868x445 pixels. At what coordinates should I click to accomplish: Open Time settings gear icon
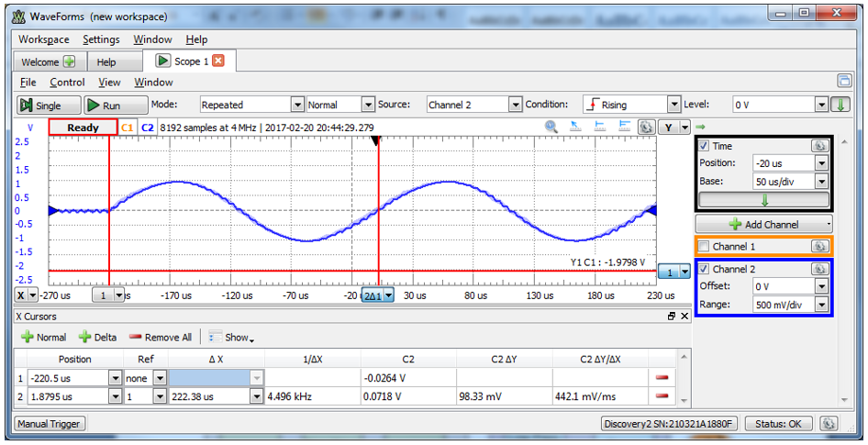820,146
